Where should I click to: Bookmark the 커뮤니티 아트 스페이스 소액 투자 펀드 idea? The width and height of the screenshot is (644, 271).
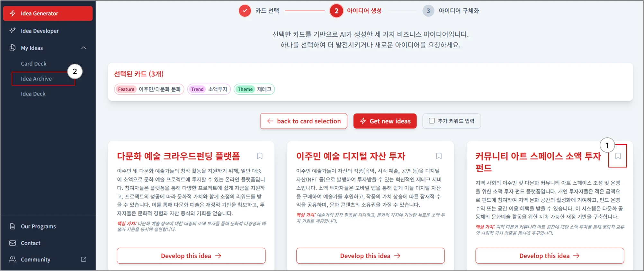click(618, 156)
